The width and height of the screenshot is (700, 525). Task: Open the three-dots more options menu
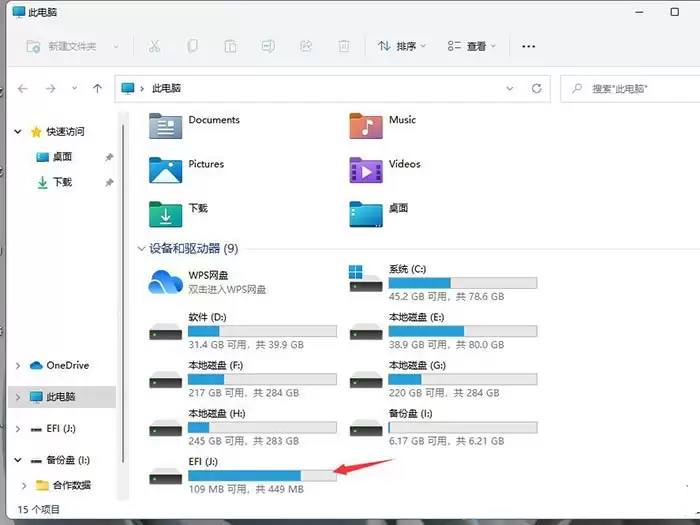[x=529, y=46]
